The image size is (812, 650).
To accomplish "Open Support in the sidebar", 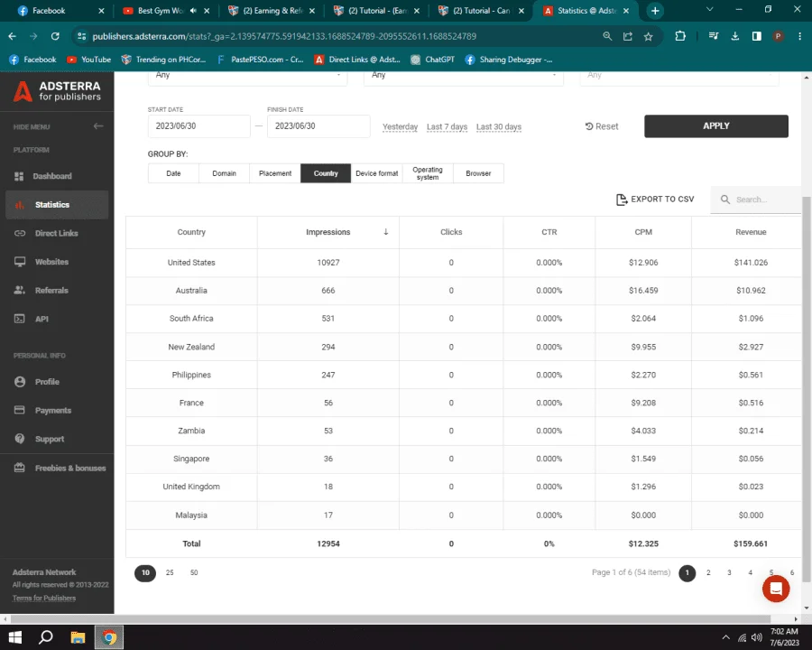I will point(50,439).
